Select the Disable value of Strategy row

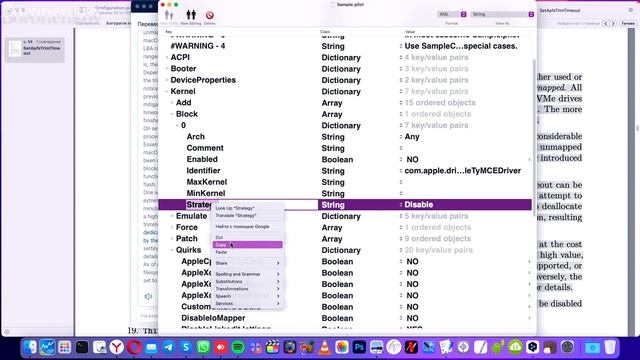(x=419, y=205)
